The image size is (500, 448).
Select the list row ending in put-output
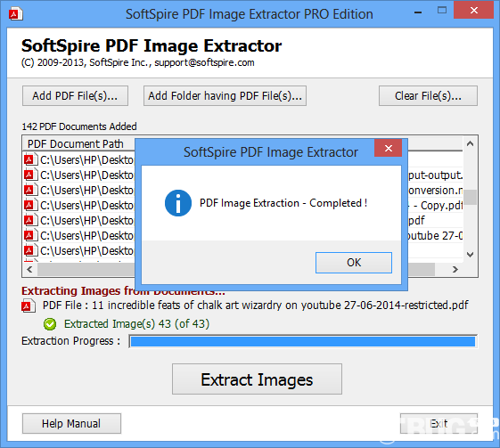[x=243, y=175]
